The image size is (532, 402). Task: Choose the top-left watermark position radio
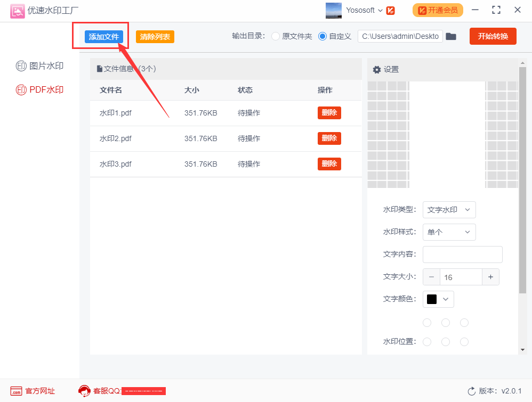tap(427, 323)
